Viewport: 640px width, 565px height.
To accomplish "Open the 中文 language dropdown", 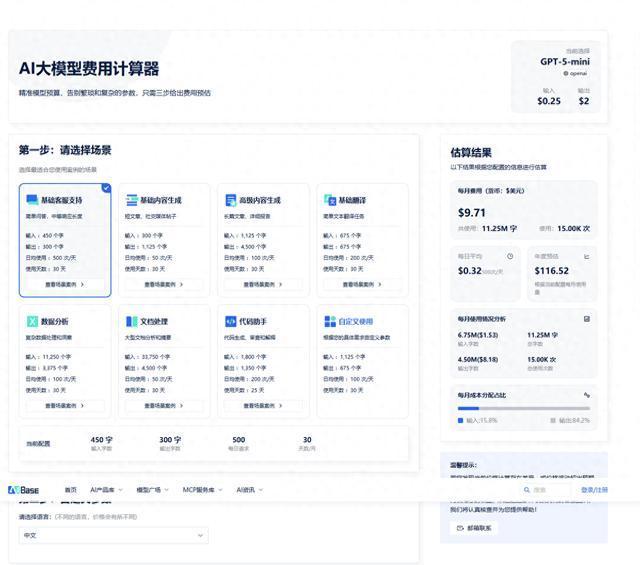I will (113, 535).
